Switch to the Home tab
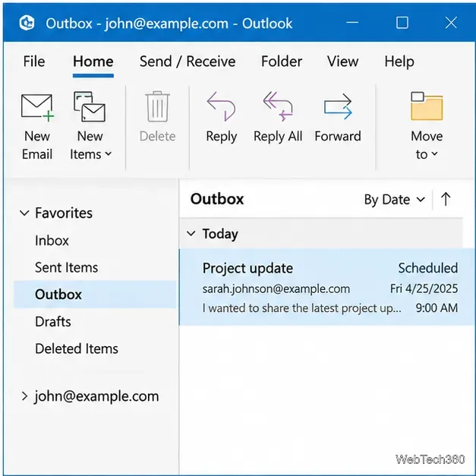Image resolution: width=476 pixels, height=476 pixels. pos(93,61)
